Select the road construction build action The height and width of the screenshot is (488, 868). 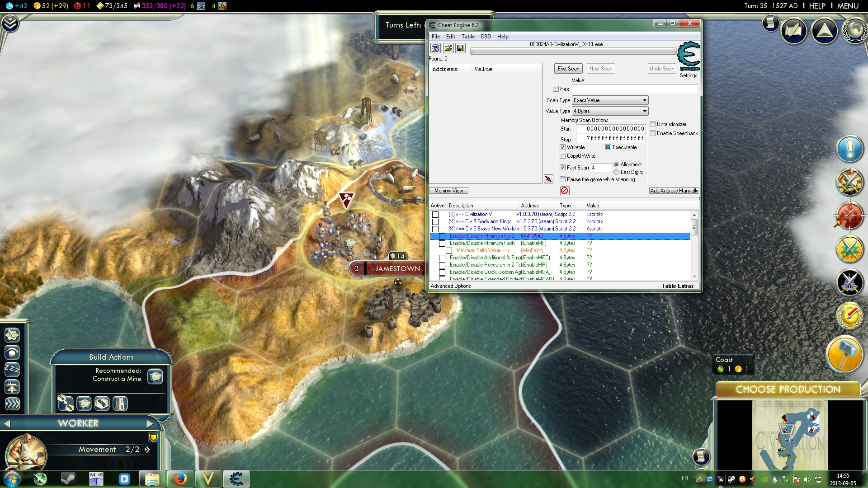pyautogui.click(x=102, y=404)
